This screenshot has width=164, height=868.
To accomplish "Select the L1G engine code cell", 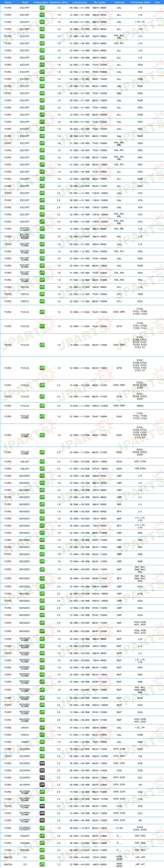I will [x=140, y=287].
